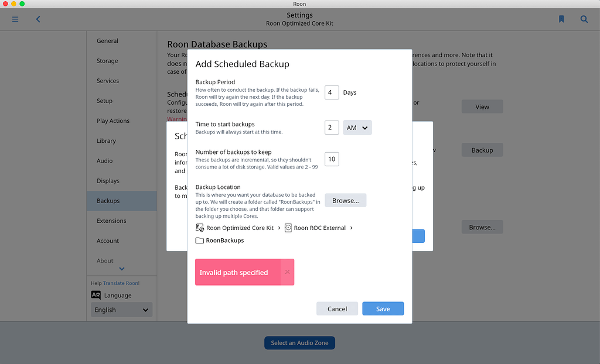Switch to the Storage settings section

(x=107, y=60)
